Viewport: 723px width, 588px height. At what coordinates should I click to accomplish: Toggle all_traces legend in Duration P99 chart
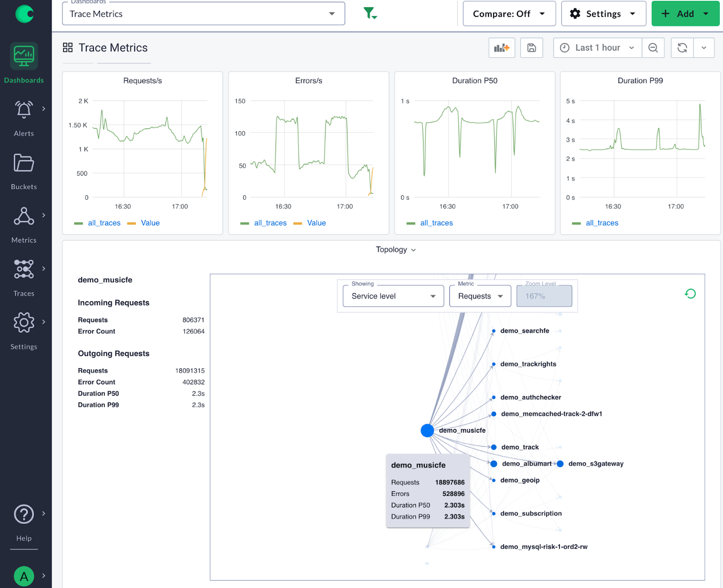[x=596, y=223]
